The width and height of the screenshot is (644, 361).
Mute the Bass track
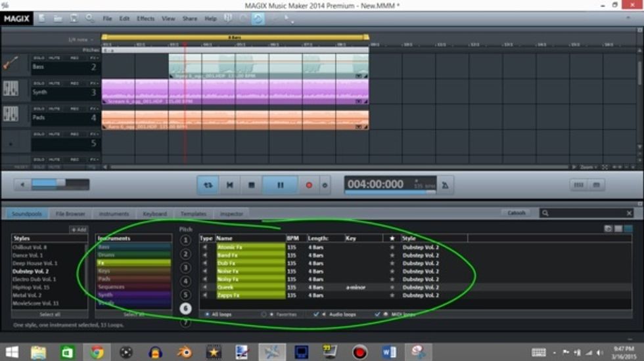(x=54, y=58)
